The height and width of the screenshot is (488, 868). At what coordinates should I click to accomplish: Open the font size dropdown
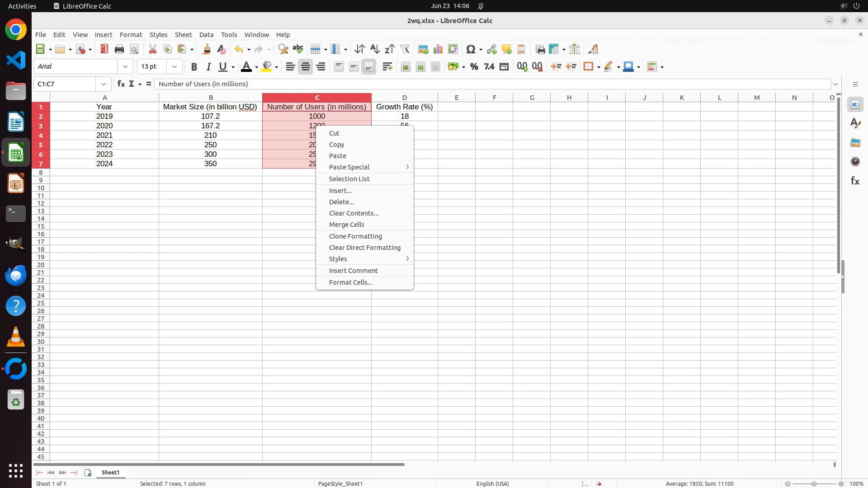click(175, 67)
